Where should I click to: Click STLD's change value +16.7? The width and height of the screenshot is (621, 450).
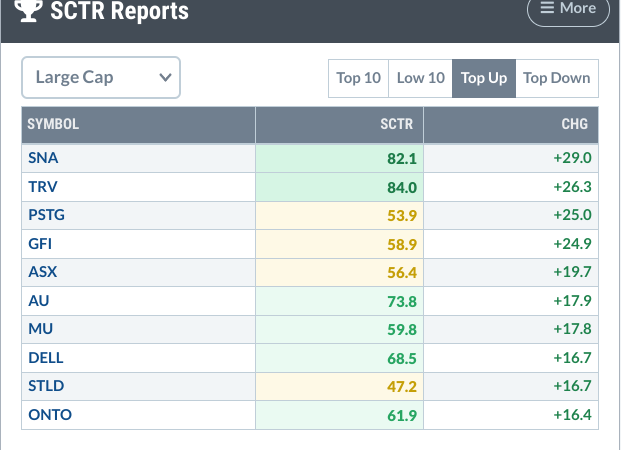(572, 386)
